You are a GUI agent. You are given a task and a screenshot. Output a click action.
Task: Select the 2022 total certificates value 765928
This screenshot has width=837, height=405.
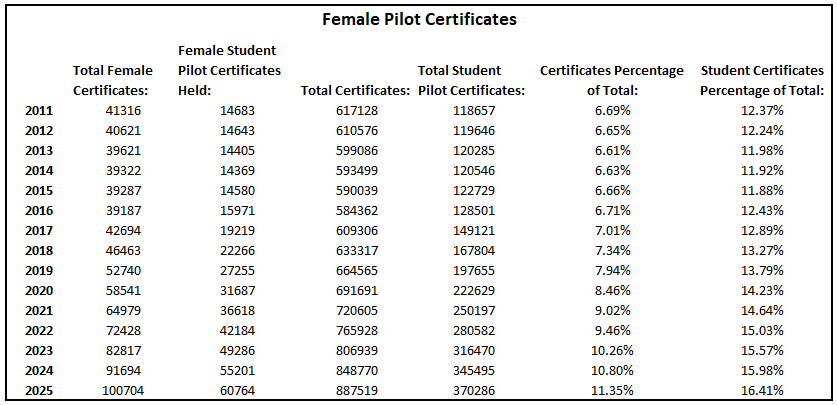point(355,330)
